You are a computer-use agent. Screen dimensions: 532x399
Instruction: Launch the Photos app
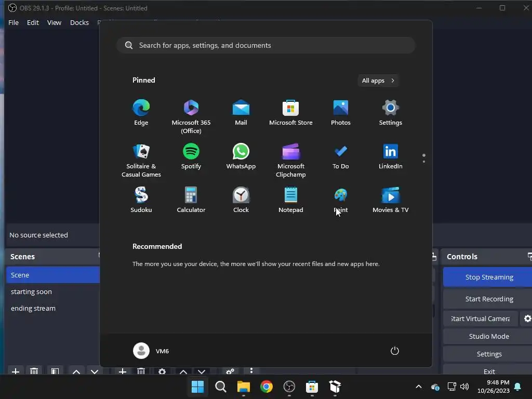tap(341, 113)
